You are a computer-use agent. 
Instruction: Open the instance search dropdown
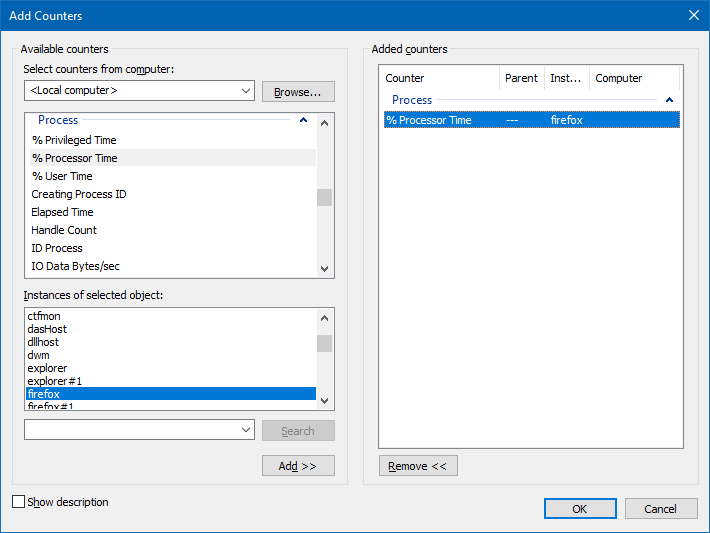click(x=246, y=430)
